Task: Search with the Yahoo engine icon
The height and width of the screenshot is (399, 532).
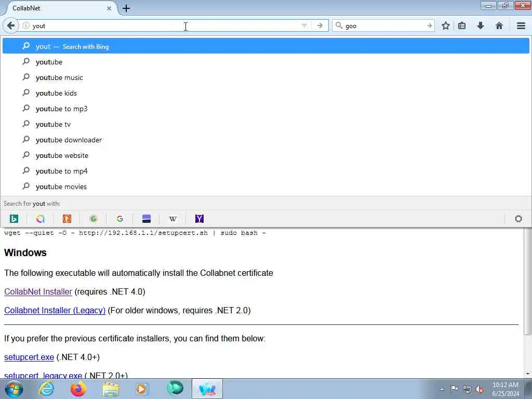Action: point(199,219)
